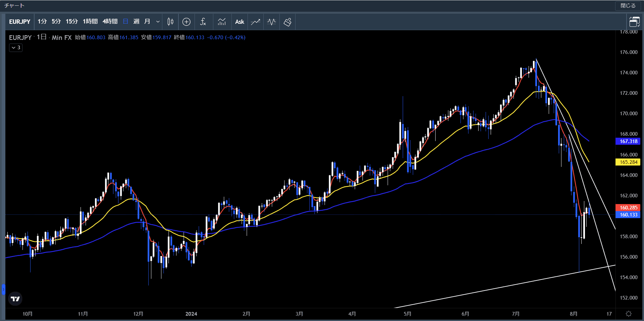Open the candlestick chart style menu
644x321 pixels.
(170, 22)
